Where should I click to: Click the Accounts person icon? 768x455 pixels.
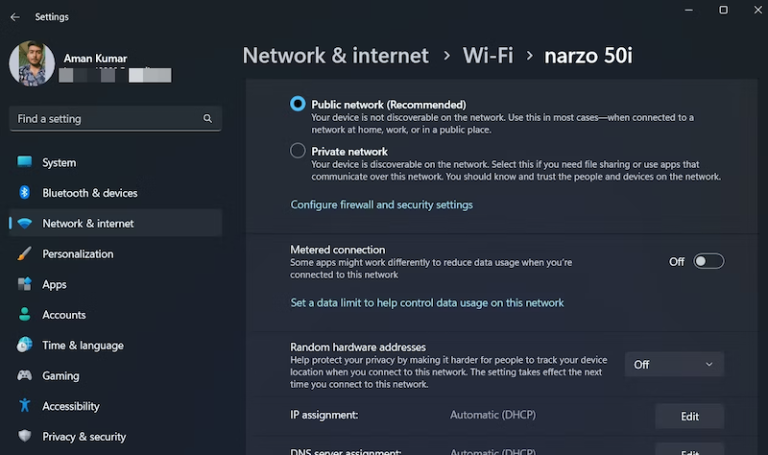tap(25, 315)
